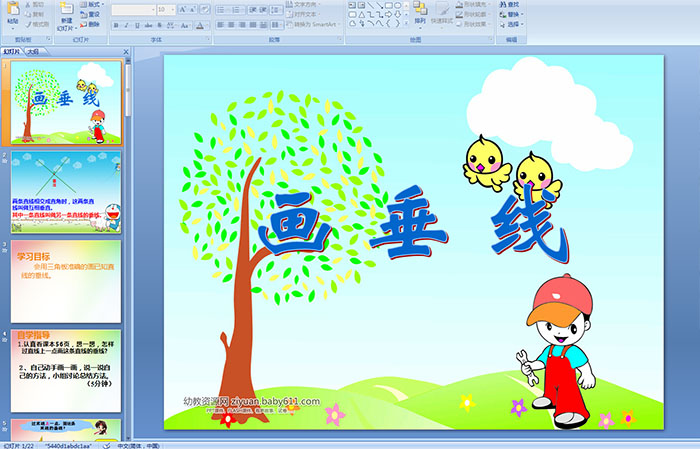Screen dimensions: 700x449
Task: Open the Columns menu icon
Action: point(276,25)
